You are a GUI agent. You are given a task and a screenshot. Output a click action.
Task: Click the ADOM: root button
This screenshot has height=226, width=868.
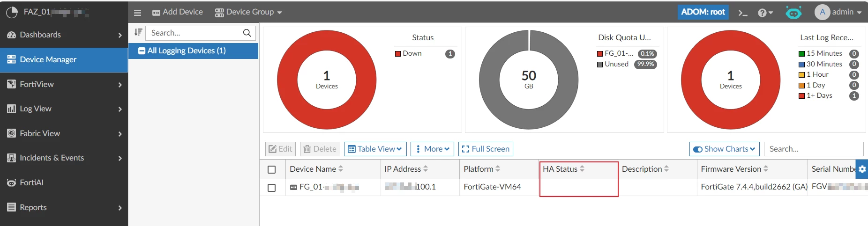coord(703,12)
